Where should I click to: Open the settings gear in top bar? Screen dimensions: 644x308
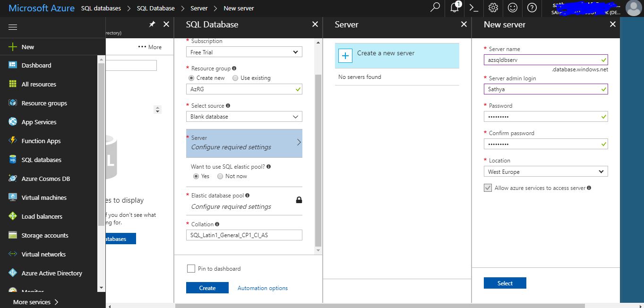pos(493,8)
